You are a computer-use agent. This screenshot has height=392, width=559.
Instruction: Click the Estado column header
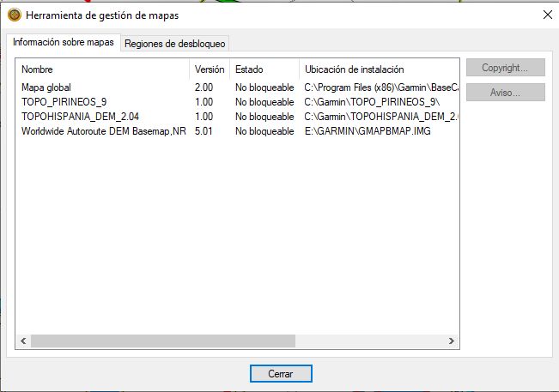point(264,69)
